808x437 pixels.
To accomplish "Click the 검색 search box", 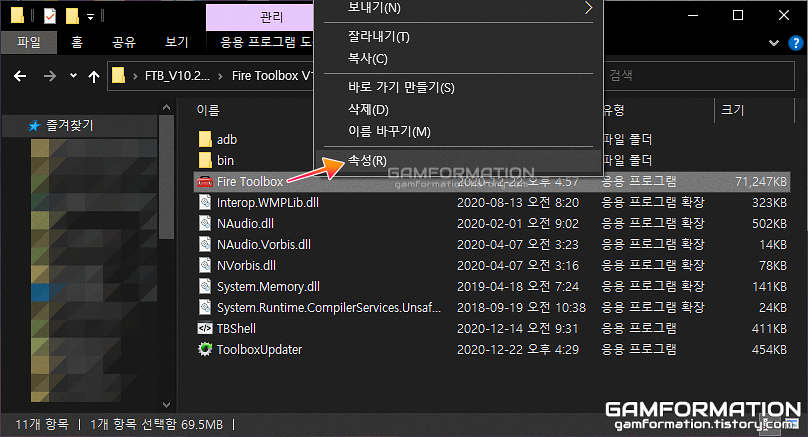I will [x=698, y=76].
